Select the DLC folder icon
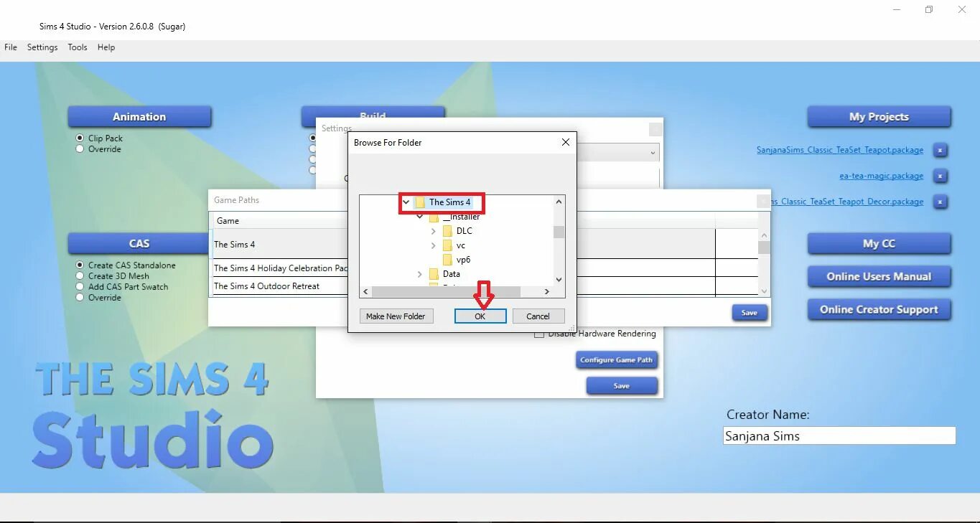This screenshot has width=980, height=523. click(447, 231)
